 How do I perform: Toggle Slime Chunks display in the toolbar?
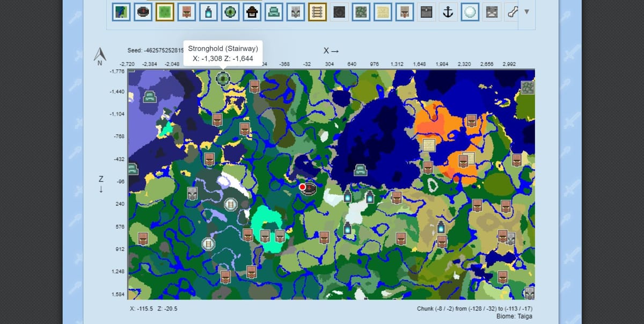coord(164,12)
